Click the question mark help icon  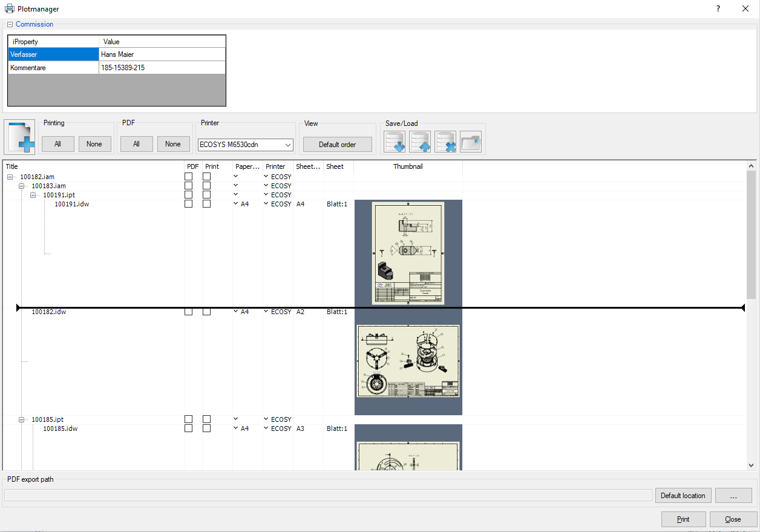(x=718, y=8)
